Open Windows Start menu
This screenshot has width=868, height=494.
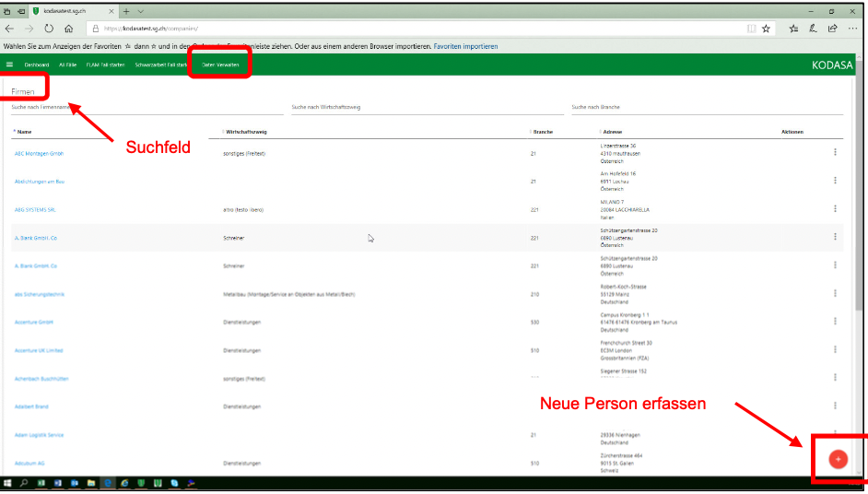7,482
